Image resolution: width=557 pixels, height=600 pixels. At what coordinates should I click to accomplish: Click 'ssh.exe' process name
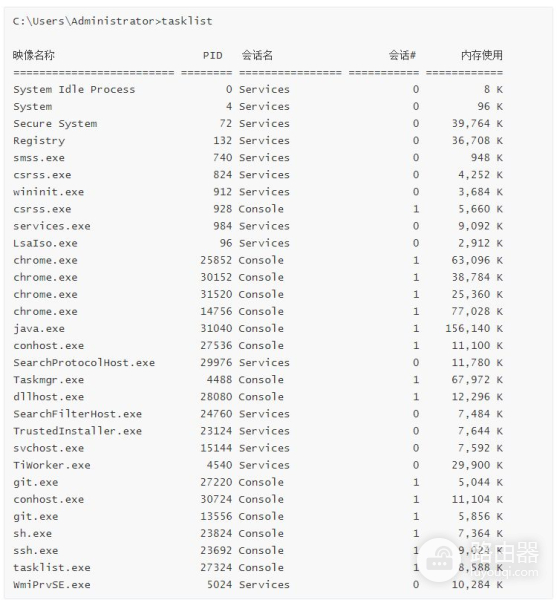36,550
